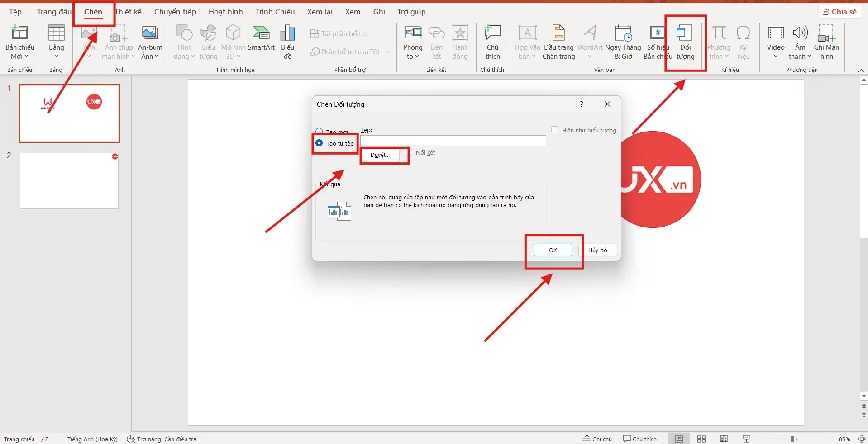
Task: Check the Hiện như biểu tượng checkbox
Action: pyautogui.click(x=555, y=130)
